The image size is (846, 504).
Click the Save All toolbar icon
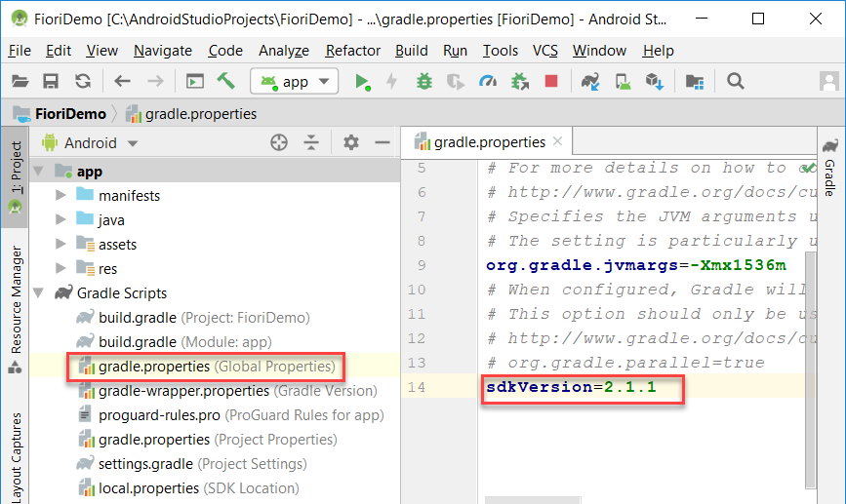(x=51, y=81)
